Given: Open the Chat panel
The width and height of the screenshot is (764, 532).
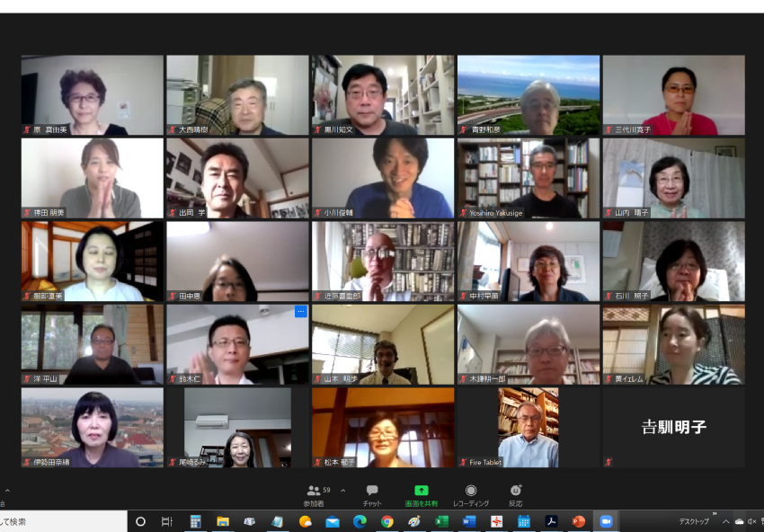Looking at the screenshot, I should (372, 491).
